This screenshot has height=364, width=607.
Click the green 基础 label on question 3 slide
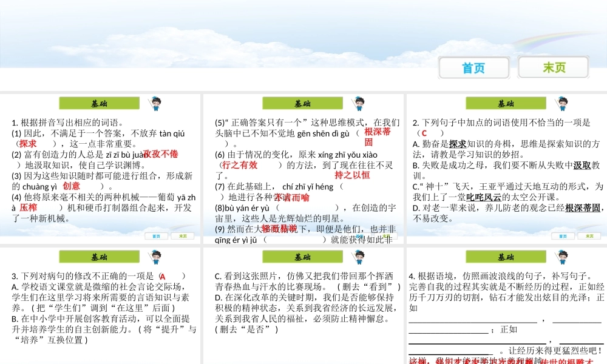[x=99, y=257]
